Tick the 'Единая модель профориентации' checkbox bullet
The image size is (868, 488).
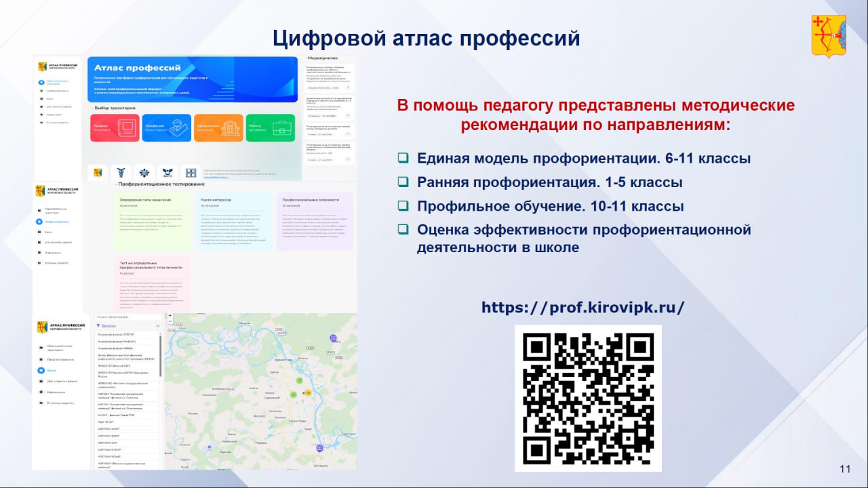[403, 159]
